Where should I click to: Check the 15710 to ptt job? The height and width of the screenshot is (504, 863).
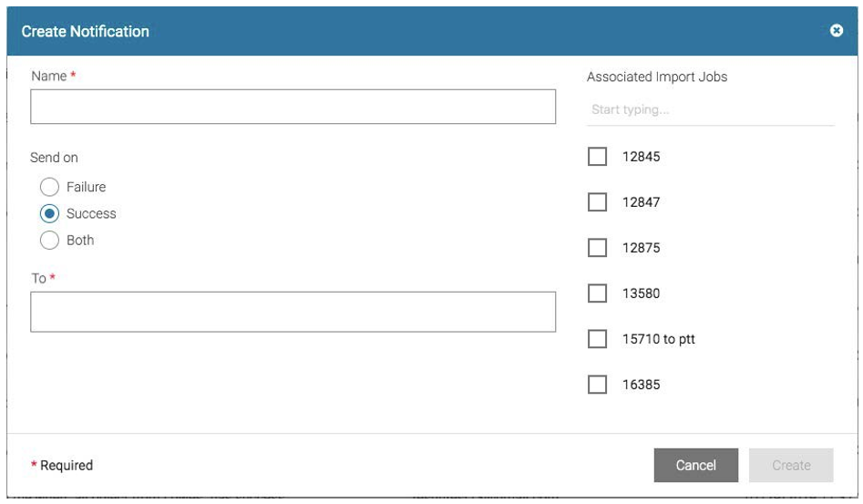597,339
